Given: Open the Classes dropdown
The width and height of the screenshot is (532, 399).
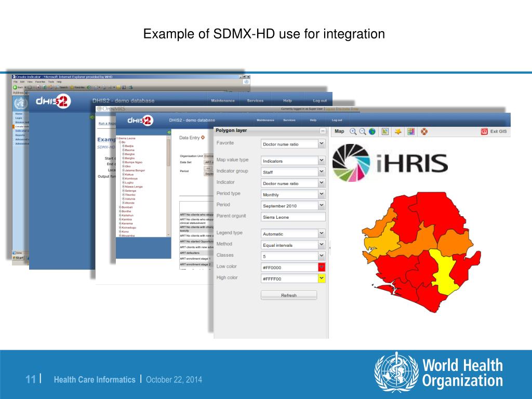Looking at the screenshot, I should click(x=321, y=256).
